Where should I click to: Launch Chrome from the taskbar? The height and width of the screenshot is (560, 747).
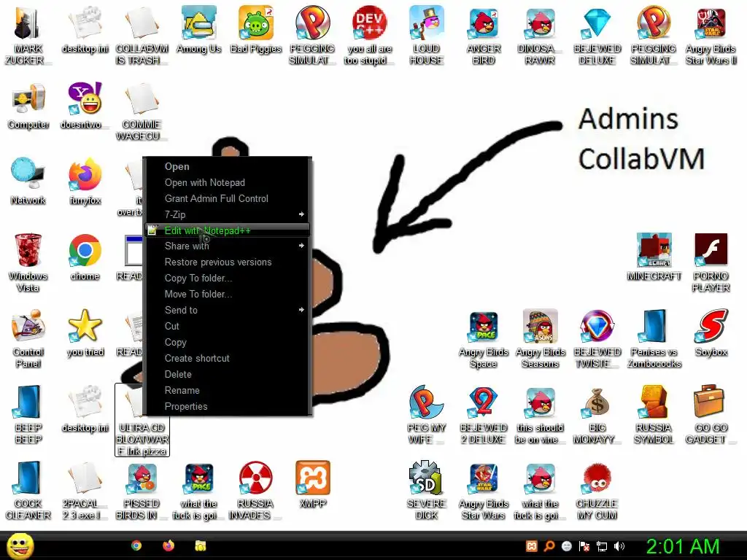pos(136,545)
